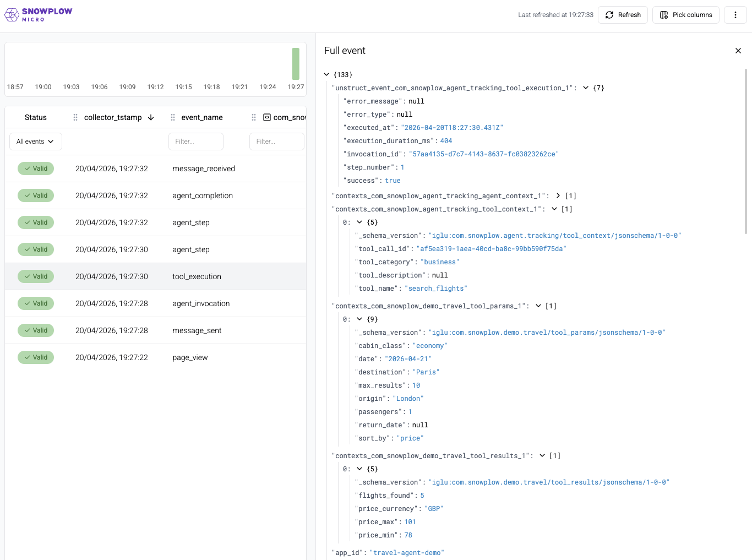Collapse the tool_context_1 contexts node
The height and width of the screenshot is (560, 752).
click(x=554, y=209)
